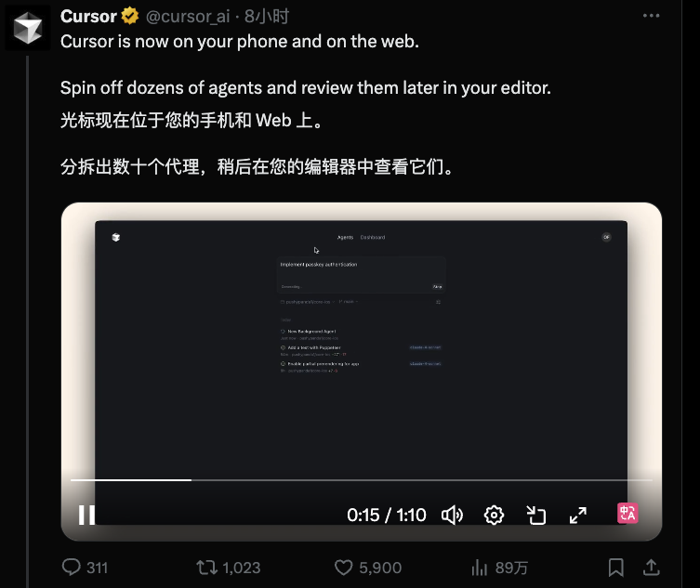Toggle picture-in-picture mode icon
This screenshot has height=588, width=700.
coord(535,516)
